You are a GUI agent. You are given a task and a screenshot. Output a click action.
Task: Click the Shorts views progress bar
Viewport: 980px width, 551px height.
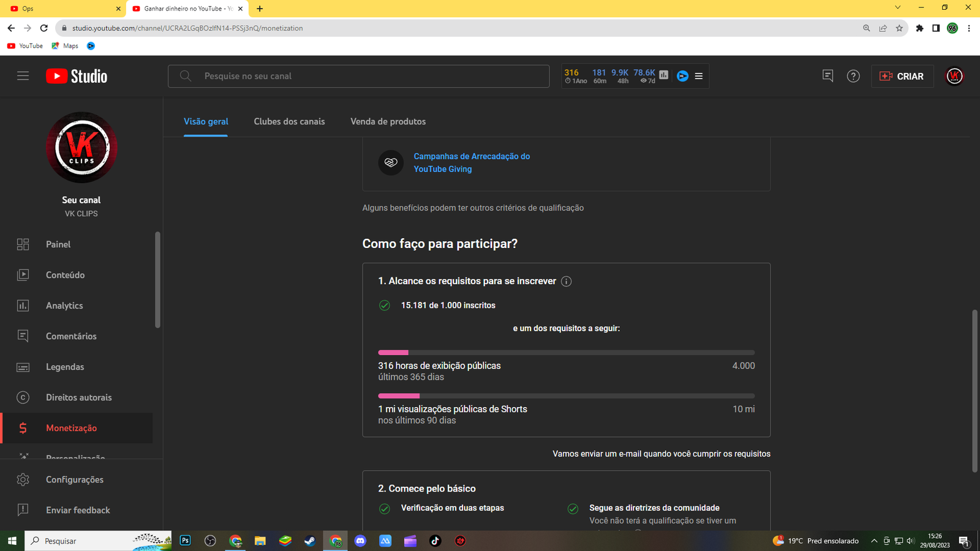[566, 396]
